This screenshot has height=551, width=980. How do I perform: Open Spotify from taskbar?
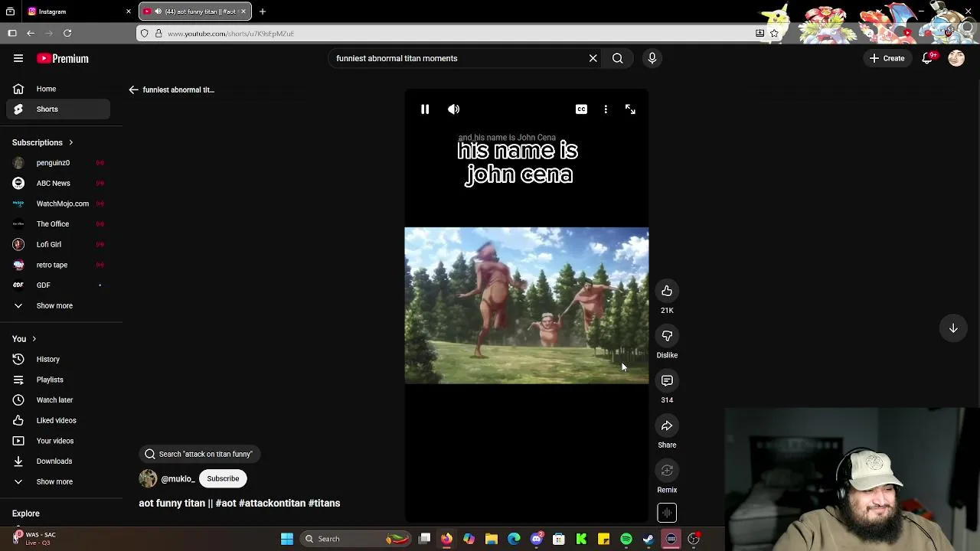(x=626, y=539)
